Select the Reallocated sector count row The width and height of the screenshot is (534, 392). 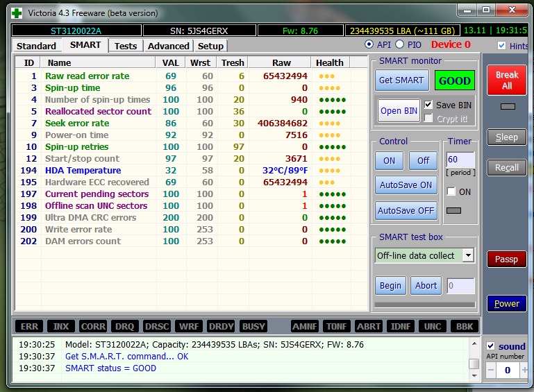pyautogui.click(x=191, y=111)
